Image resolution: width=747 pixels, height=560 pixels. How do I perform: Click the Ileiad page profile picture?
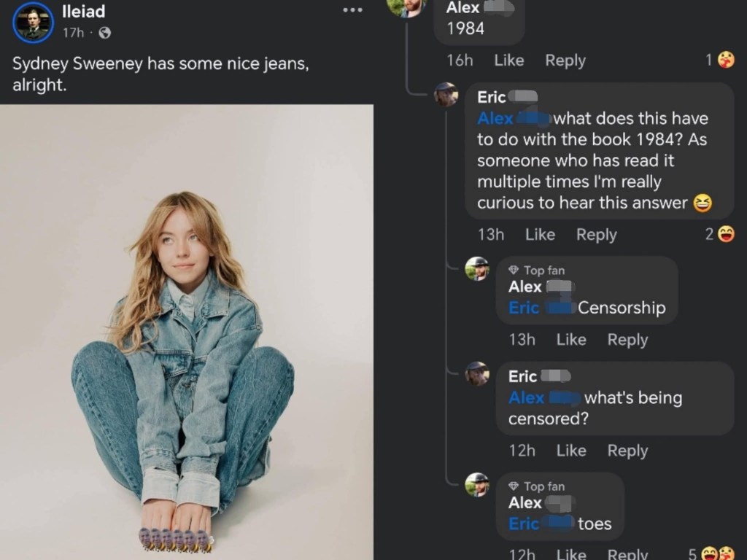(33, 22)
